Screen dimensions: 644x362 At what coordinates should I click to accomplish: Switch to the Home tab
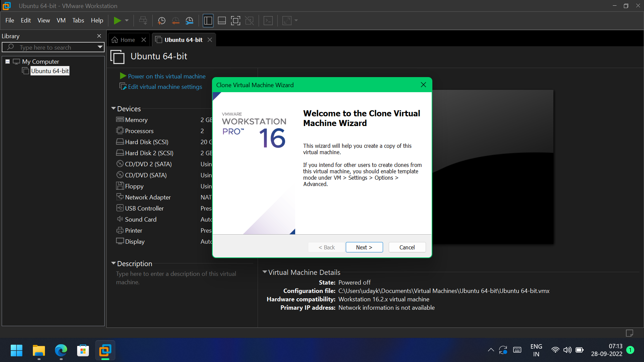pyautogui.click(x=127, y=40)
